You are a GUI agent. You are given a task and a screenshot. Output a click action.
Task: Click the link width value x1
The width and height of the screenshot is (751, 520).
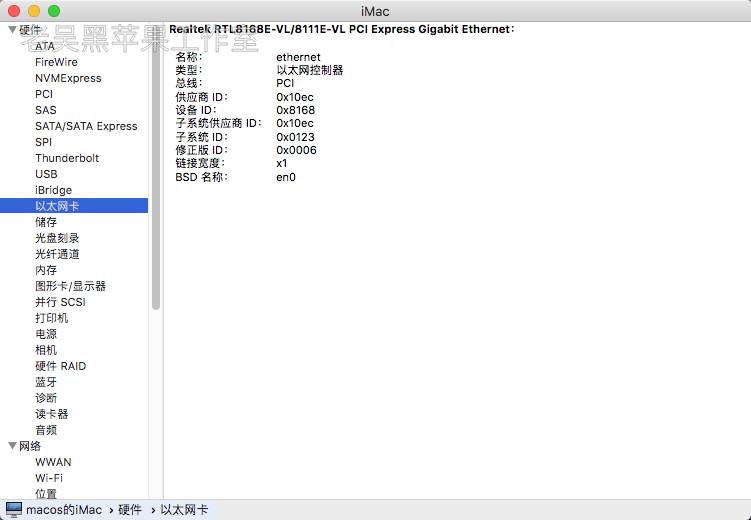[x=282, y=163]
